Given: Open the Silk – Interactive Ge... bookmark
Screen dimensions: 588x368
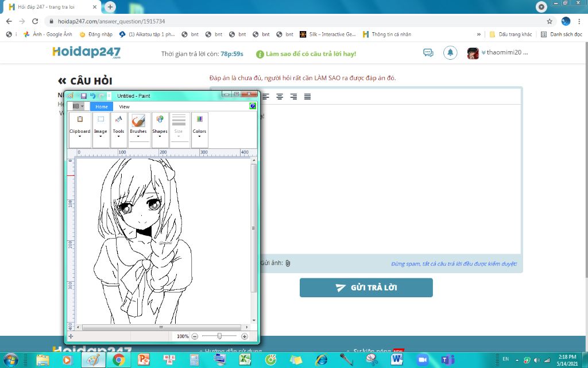Looking at the screenshot, I should (328, 34).
